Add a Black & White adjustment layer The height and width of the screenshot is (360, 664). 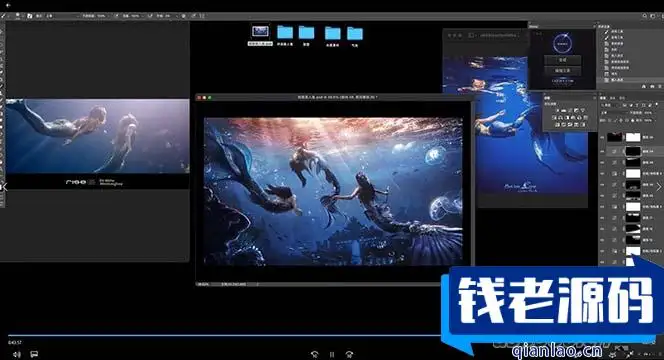567,118
